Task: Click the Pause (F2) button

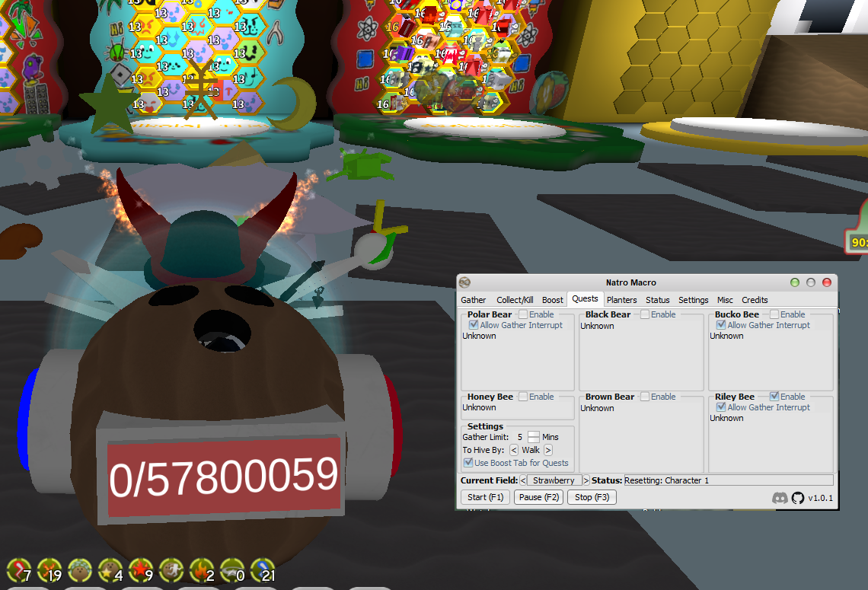Action: point(540,497)
